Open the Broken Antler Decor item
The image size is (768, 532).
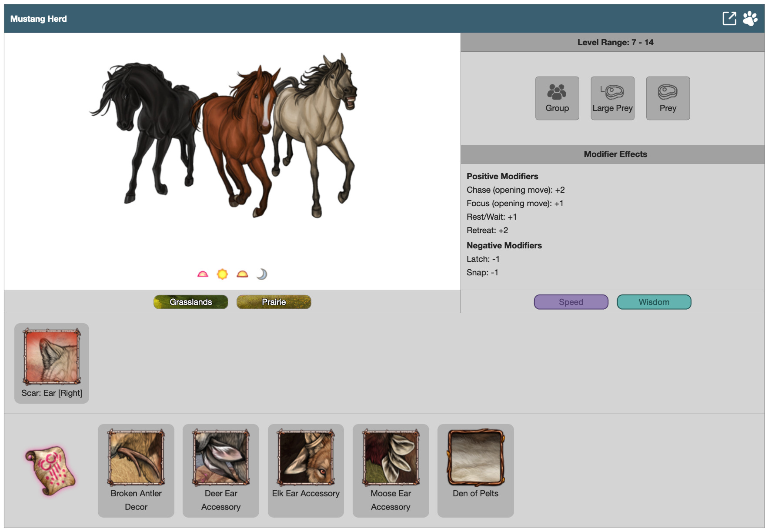coord(136,470)
